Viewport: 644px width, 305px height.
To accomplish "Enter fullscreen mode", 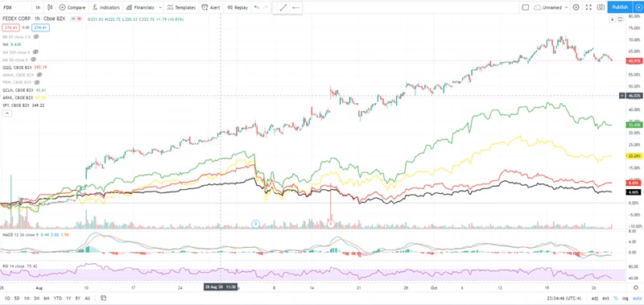I will (x=588, y=7).
